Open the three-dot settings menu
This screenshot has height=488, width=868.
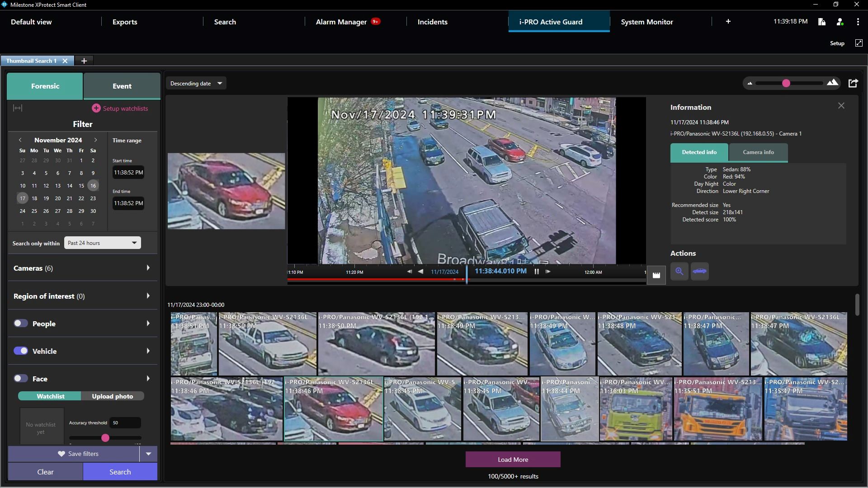point(858,22)
